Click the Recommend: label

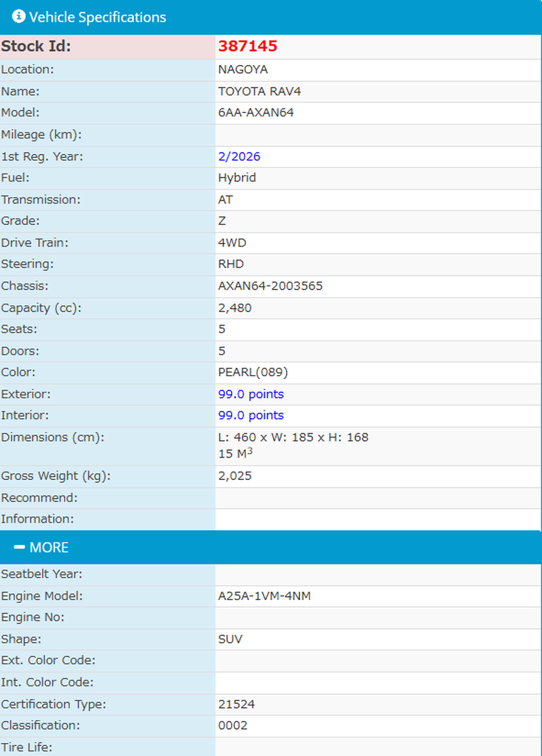tap(39, 498)
